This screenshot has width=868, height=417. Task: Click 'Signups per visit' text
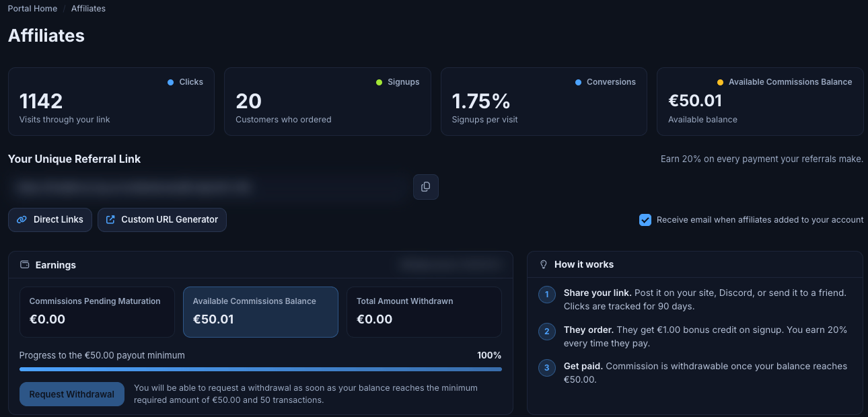(485, 120)
